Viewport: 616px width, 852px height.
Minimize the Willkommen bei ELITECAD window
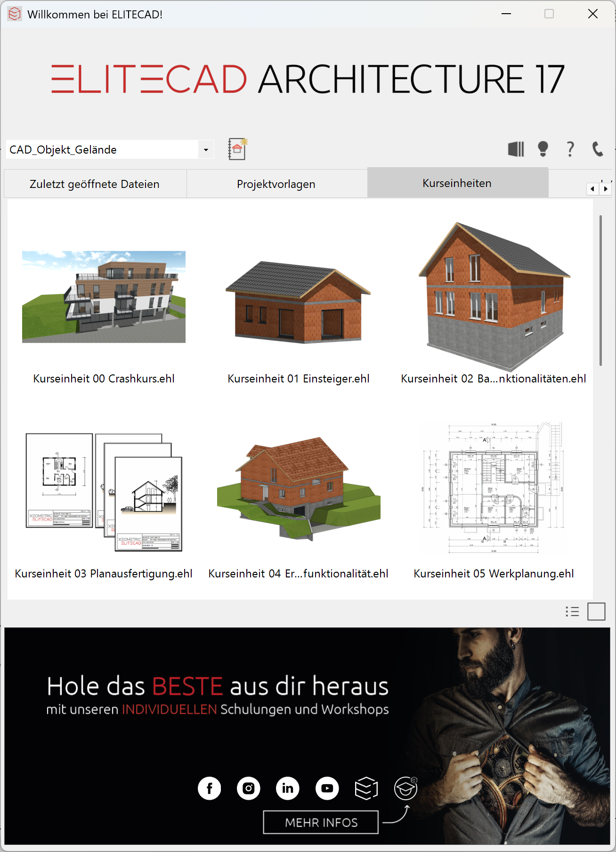pos(506,14)
